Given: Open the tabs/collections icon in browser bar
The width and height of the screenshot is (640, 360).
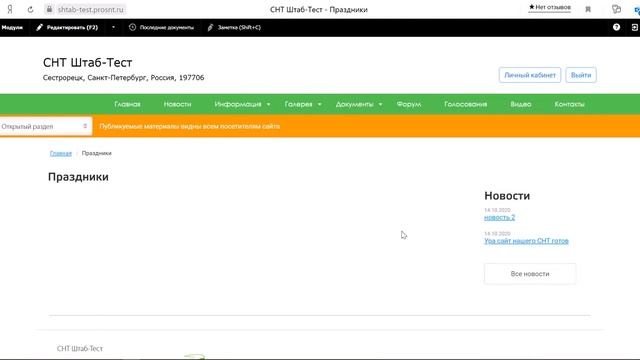Looking at the screenshot, I should (x=616, y=9).
